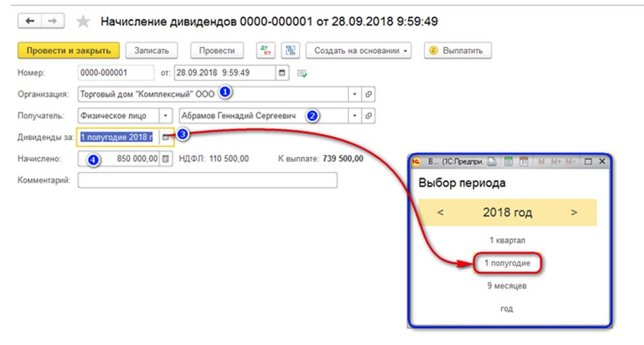
Task: Select 1 полугодие in period list
Action: (x=507, y=263)
